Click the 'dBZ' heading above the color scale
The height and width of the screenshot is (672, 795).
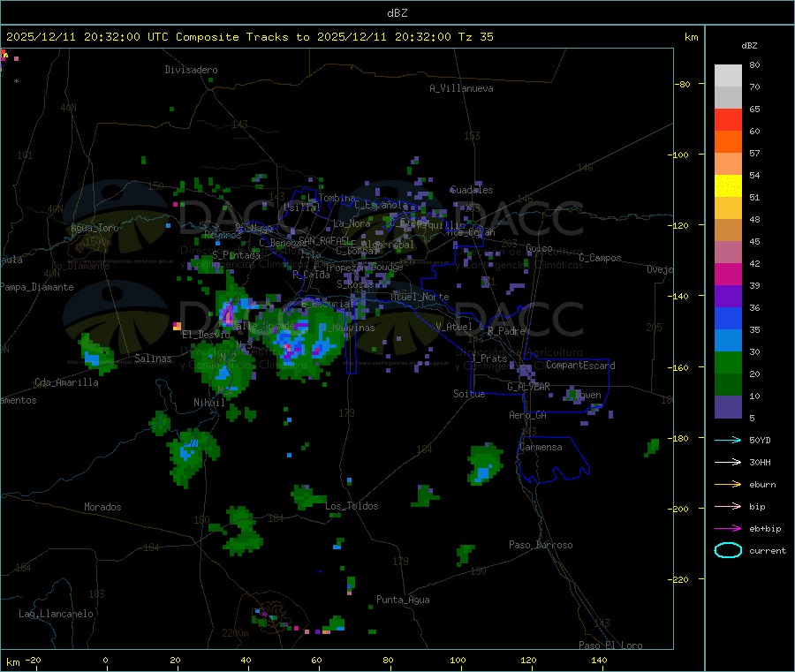tap(749, 46)
